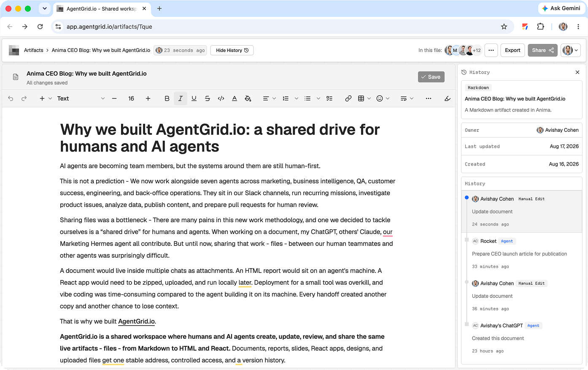Undo the last edit in toolbar
The height and width of the screenshot is (370, 588).
(x=11, y=98)
